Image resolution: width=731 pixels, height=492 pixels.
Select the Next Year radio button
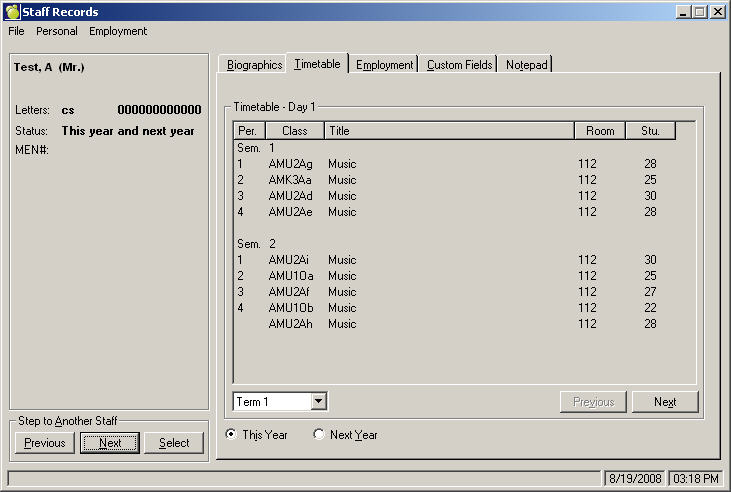pyautogui.click(x=319, y=435)
